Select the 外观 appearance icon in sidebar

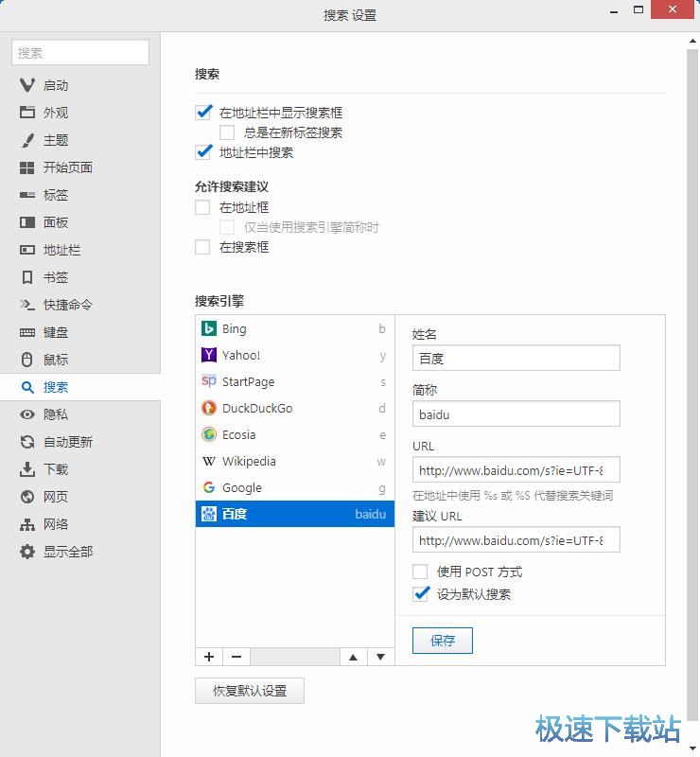point(27,113)
